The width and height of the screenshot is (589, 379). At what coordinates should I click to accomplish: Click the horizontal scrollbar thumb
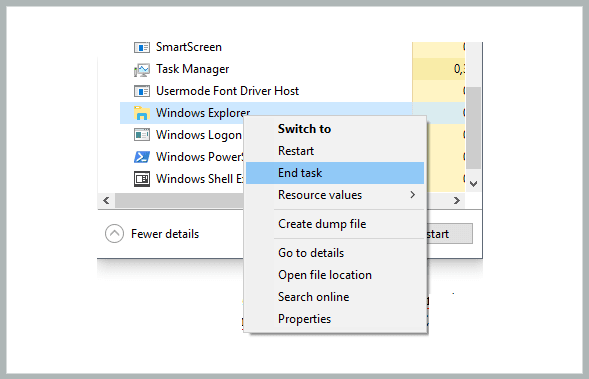180,201
